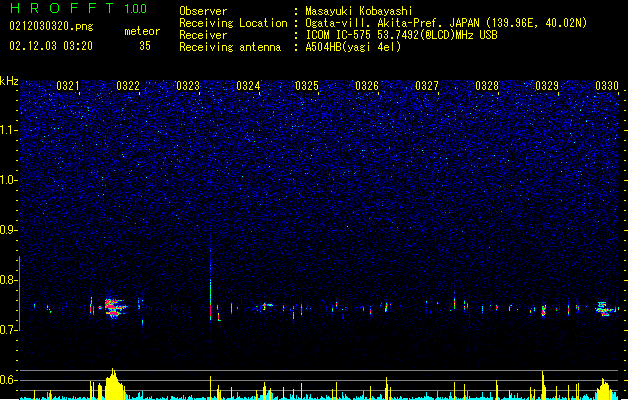Click the date stamp 02.12.03 03:20
629x400 pixels.
tap(51, 46)
